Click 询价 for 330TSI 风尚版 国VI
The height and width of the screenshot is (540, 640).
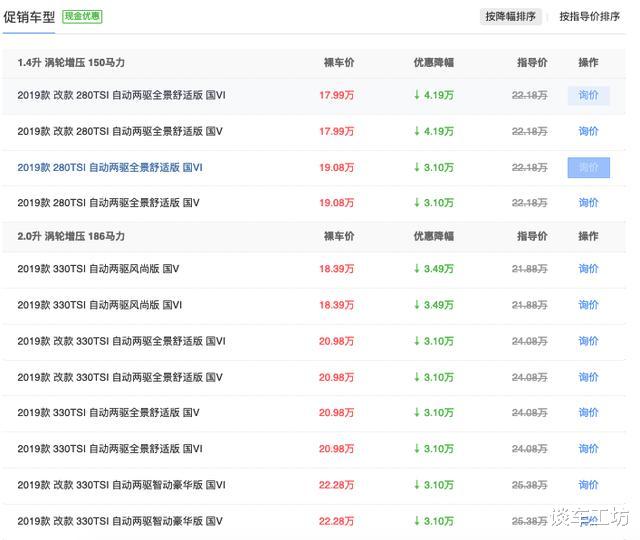588,305
